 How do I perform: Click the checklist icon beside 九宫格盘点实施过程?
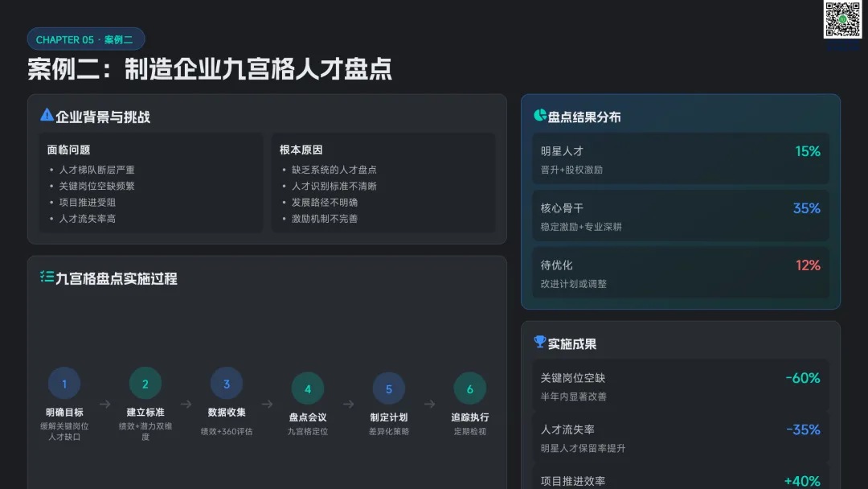[x=47, y=277]
